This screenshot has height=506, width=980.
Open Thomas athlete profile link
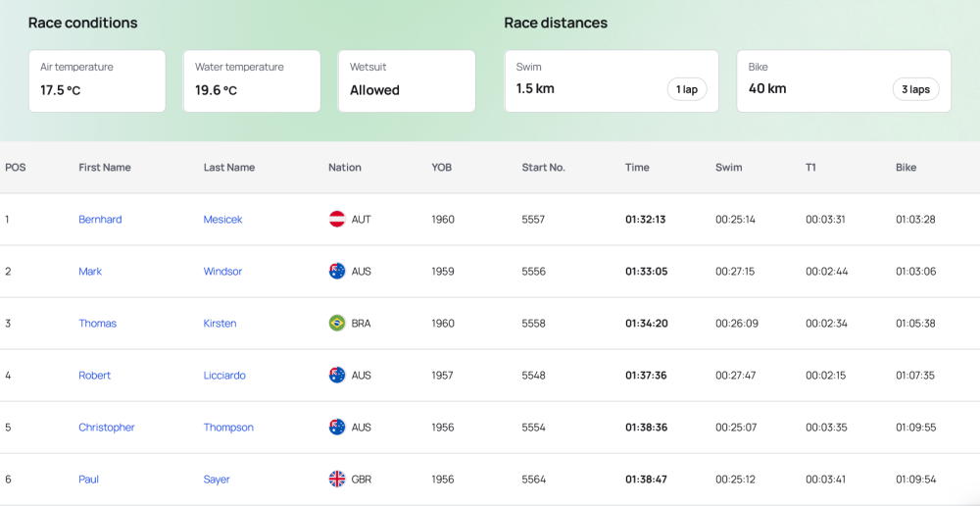[97, 324]
